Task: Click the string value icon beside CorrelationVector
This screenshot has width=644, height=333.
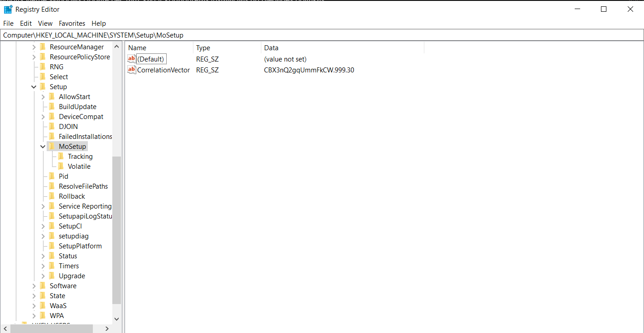Action: click(x=131, y=70)
